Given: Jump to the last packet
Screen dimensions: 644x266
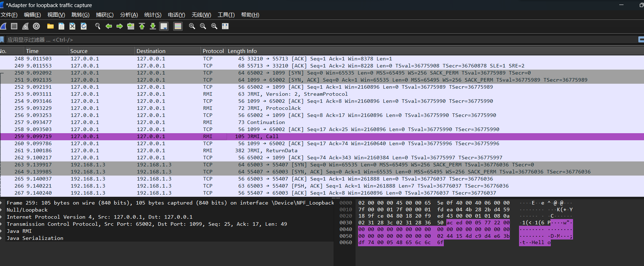Looking at the screenshot, I should [x=153, y=26].
